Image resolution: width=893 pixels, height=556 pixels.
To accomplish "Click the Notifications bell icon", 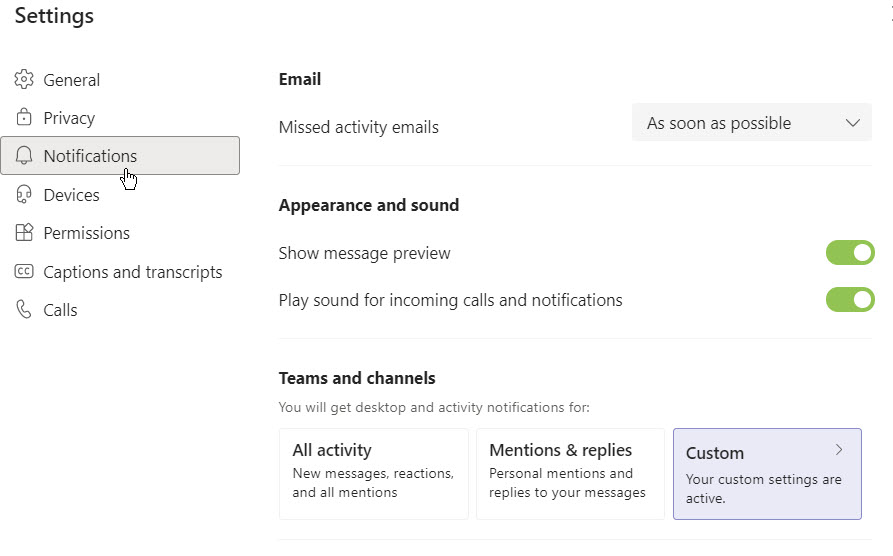I will [x=24, y=156].
